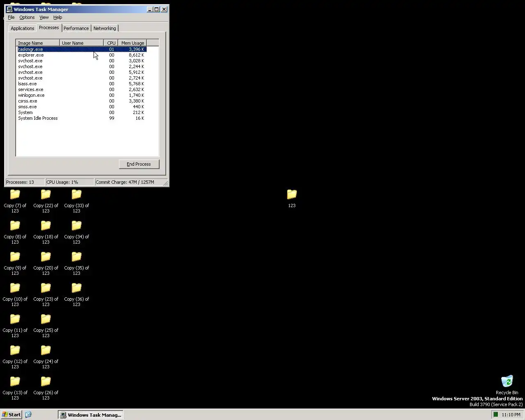
Task: Select svchost.exe using 2,724 K memory
Action: click(81, 78)
